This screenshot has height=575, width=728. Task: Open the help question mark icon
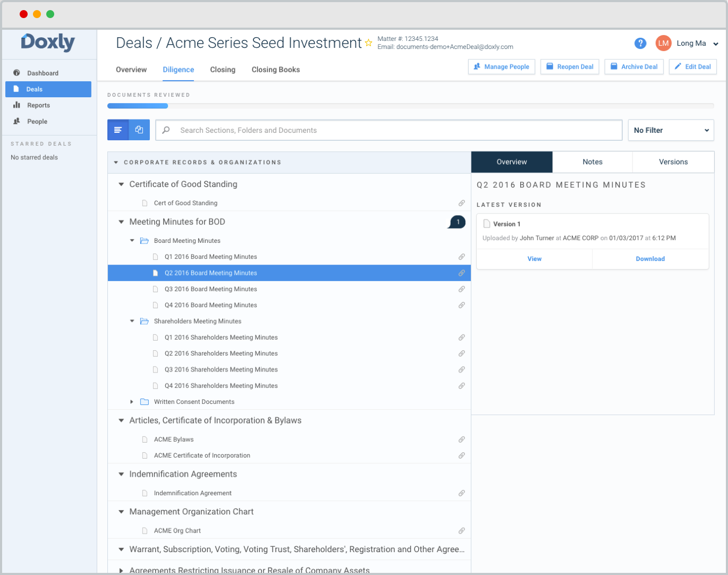tap(640, 44)
